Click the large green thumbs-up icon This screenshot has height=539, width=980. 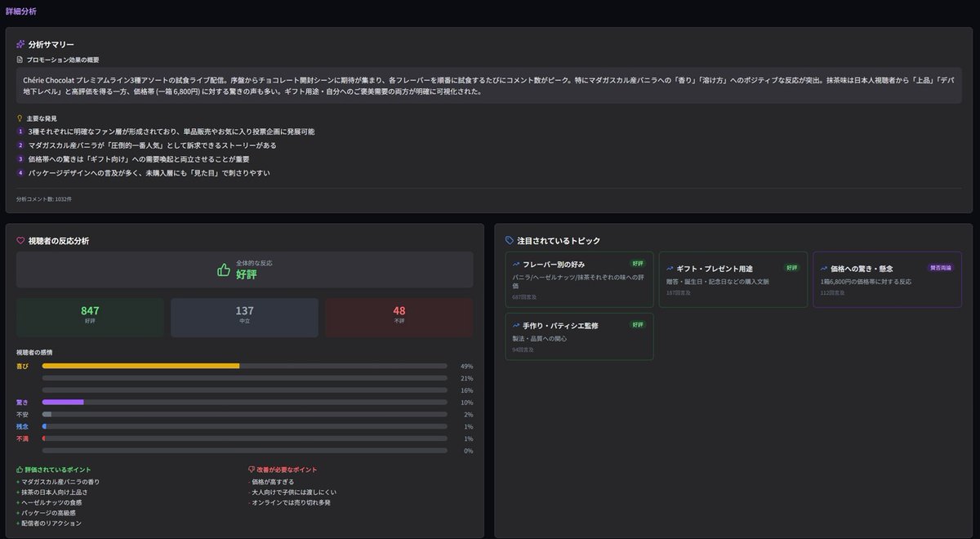(224, 269)
